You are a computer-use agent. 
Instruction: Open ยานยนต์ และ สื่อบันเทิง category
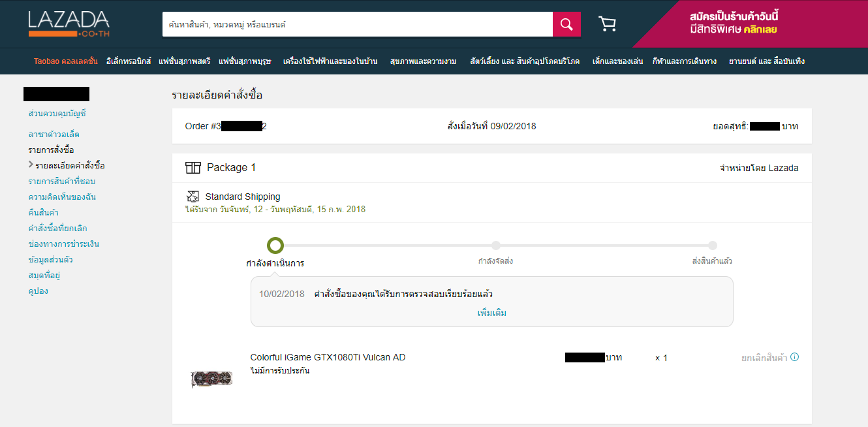767,61
